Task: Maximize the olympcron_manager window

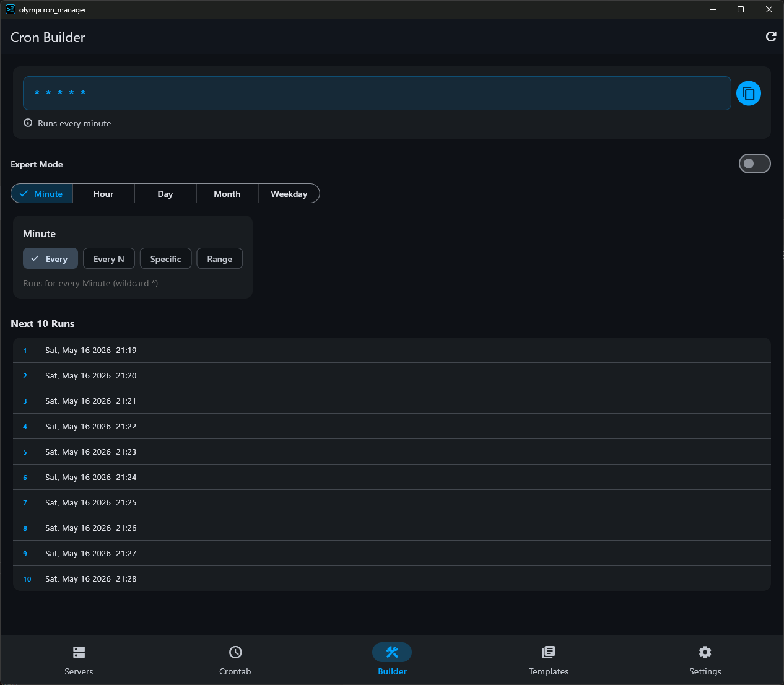Action: click(741, 9)
